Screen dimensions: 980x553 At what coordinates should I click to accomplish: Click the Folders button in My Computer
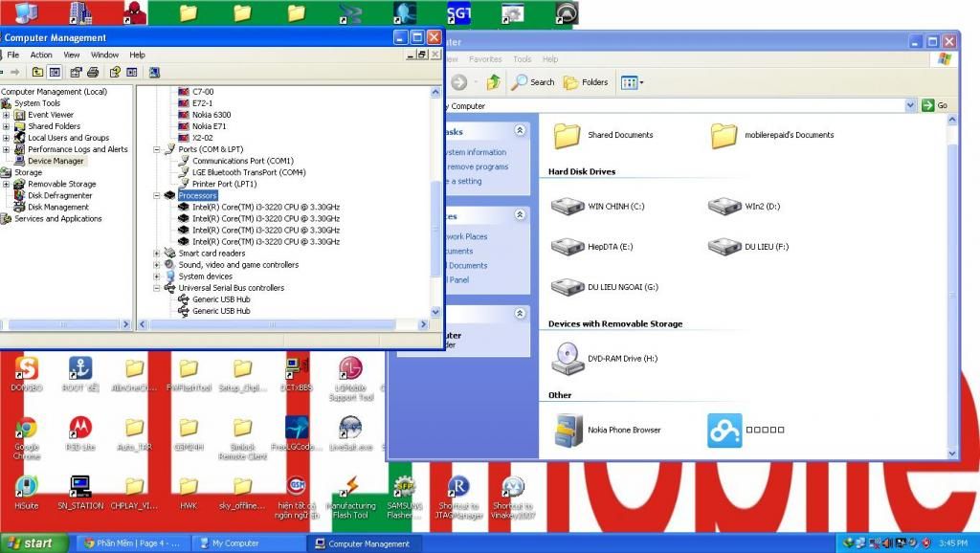(586, 82)
